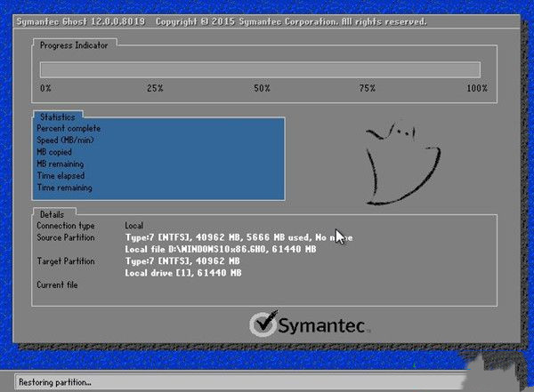Click the 'Target Partition' label

coord(66,261)
